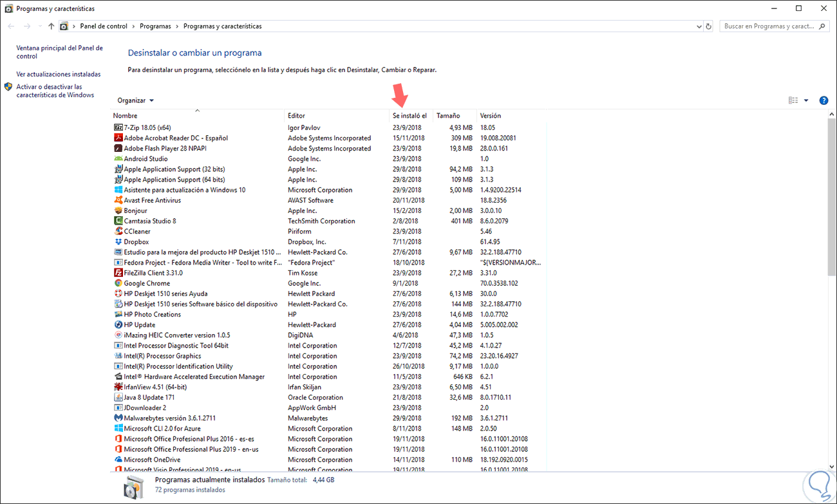Click the HP Photo Creations icon
This screenshot has width=837, height=504.
pos(118,314)
